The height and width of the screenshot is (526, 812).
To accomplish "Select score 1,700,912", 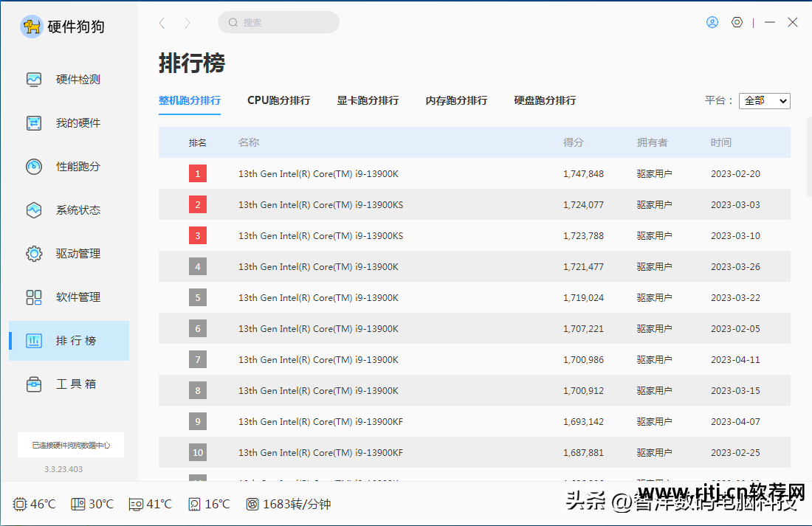I will click(x=584, y=390).
